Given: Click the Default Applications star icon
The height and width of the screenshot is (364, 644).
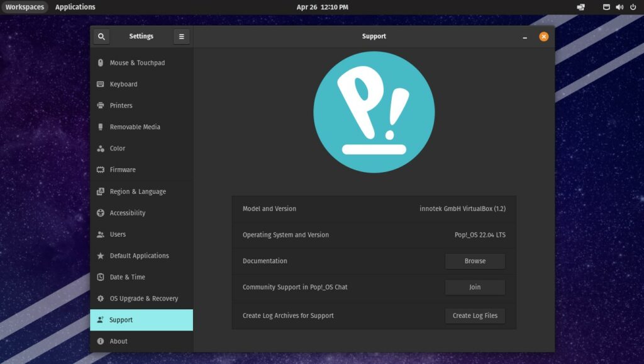Looking at the screenshot, I should point(100,256).
